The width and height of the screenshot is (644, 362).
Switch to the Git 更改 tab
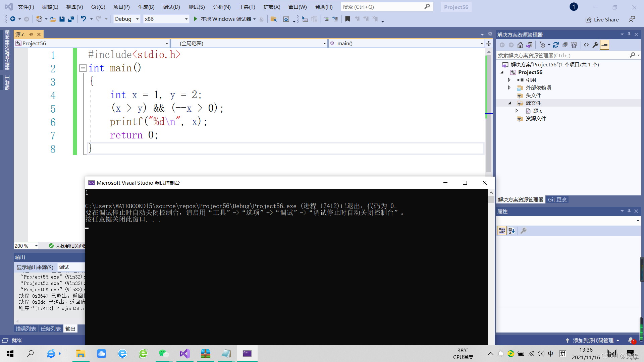tap(557, 199)
